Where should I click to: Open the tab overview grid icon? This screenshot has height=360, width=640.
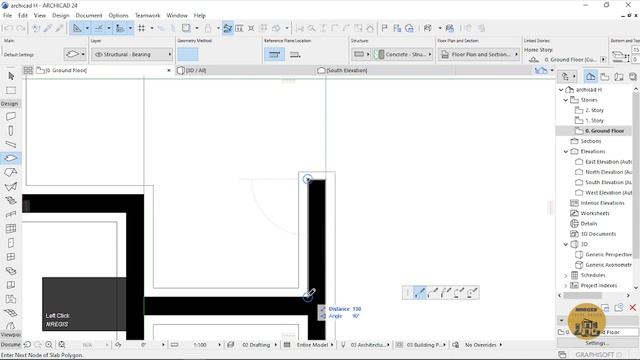click(x=28, y=70)
